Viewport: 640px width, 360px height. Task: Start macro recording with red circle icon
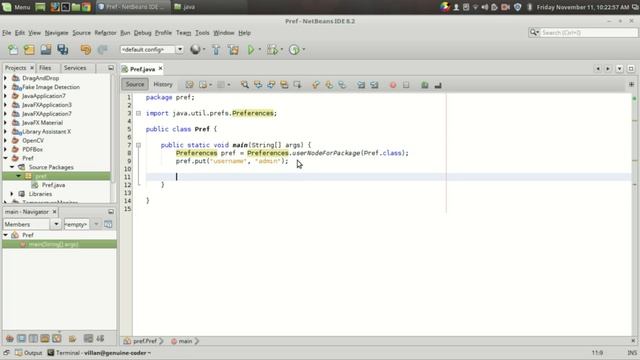393,85
